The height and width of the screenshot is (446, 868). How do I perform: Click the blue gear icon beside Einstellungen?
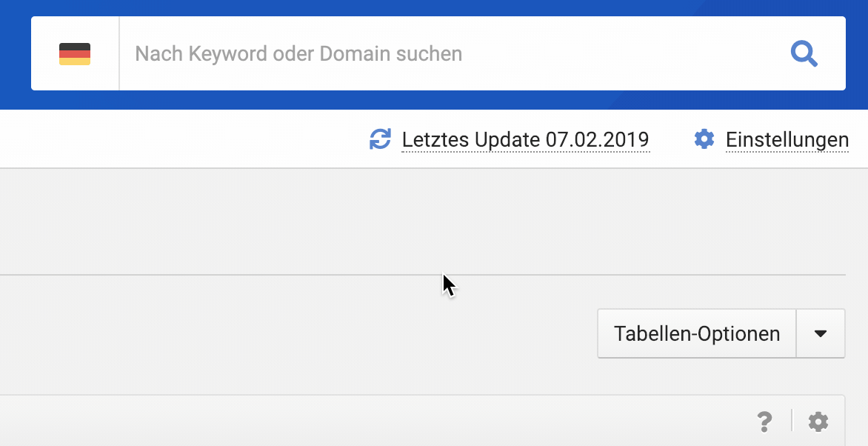coord(704,139)
